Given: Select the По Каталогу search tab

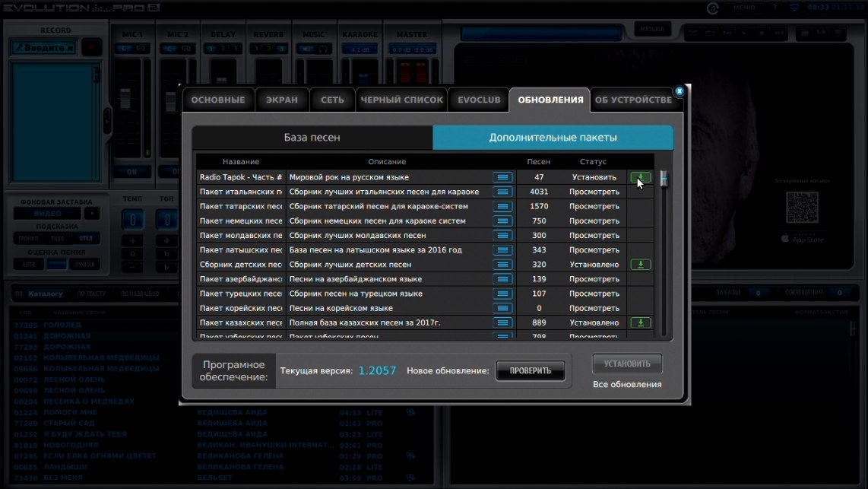Looking at the screenshot, I should coord(40,294).
